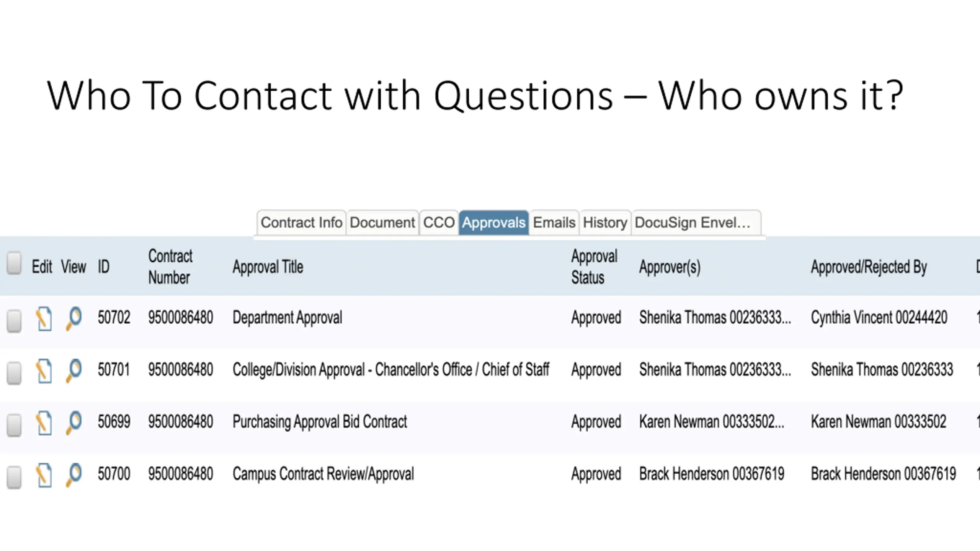Viewport: 980px width, 551px height.
Task: Click the Emails tab
Action: pos(554,222)
